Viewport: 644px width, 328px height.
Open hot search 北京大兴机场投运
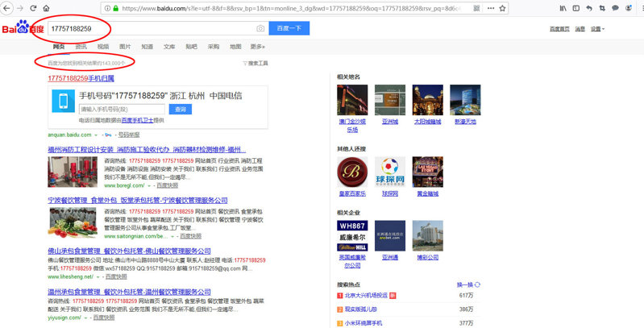tap(366, 296)
